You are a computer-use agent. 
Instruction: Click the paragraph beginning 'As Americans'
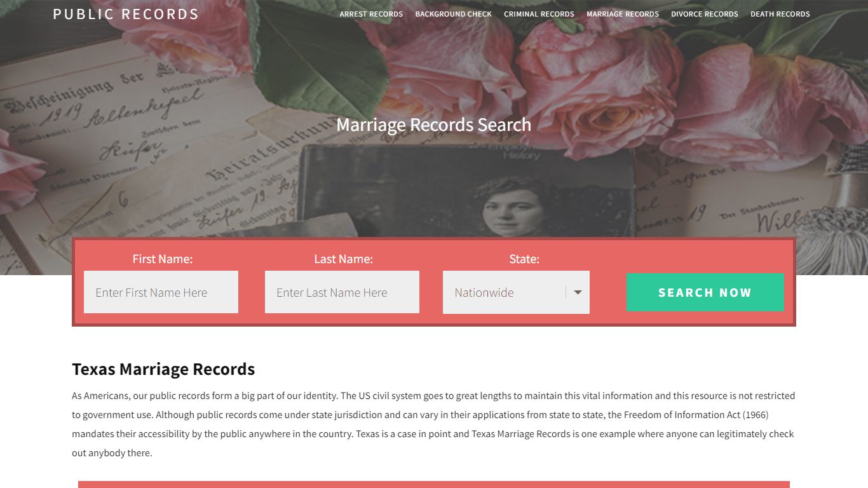434,424
